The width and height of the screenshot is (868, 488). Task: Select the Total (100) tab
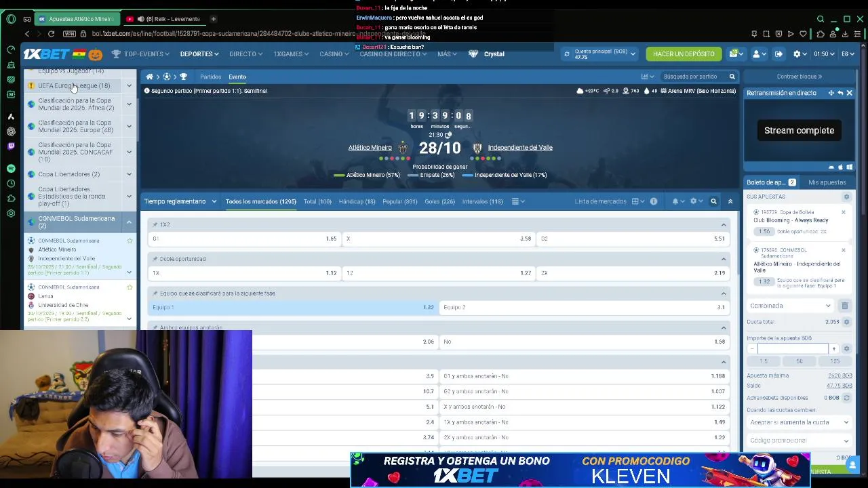(x=317, y=201)
